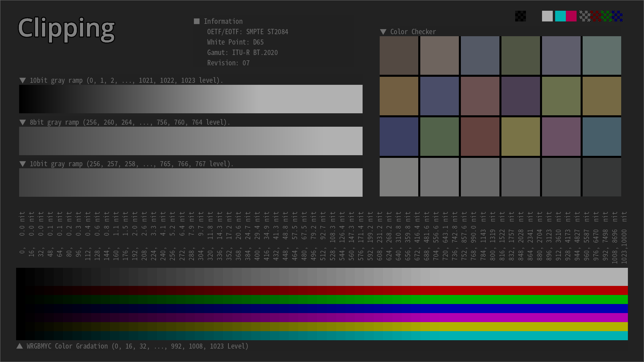Click the WRGBMYC Color Gradation triangle marker
Viewport: 644px width, 362px height.
click(19, 346)
